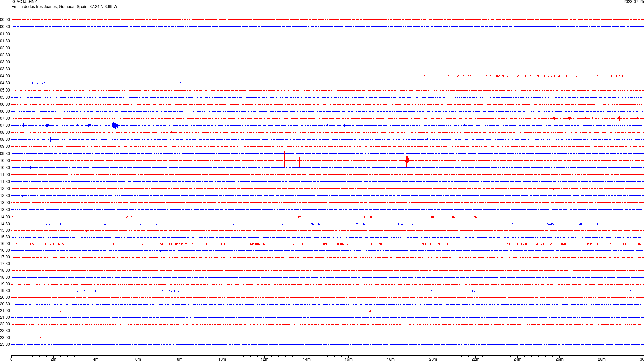Select the 00:30 time row label
This screenshot has width=644, height=362.
point(5,27)
